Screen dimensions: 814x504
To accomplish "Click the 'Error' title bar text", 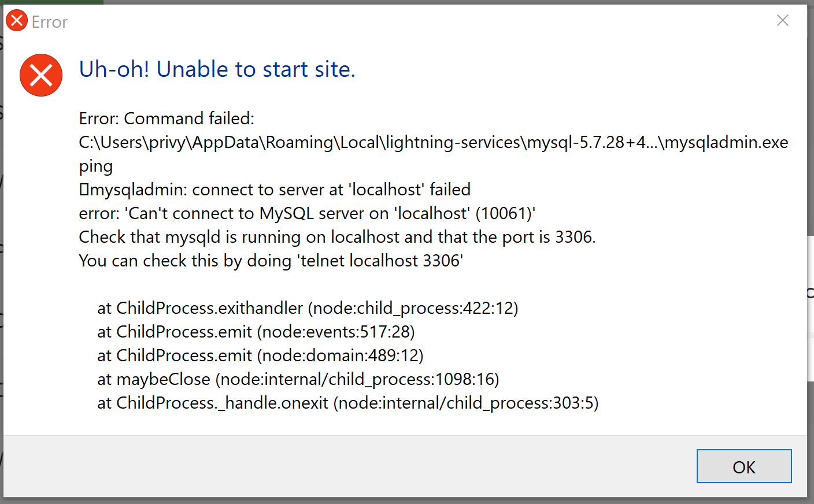I will [x=50, y=22].
